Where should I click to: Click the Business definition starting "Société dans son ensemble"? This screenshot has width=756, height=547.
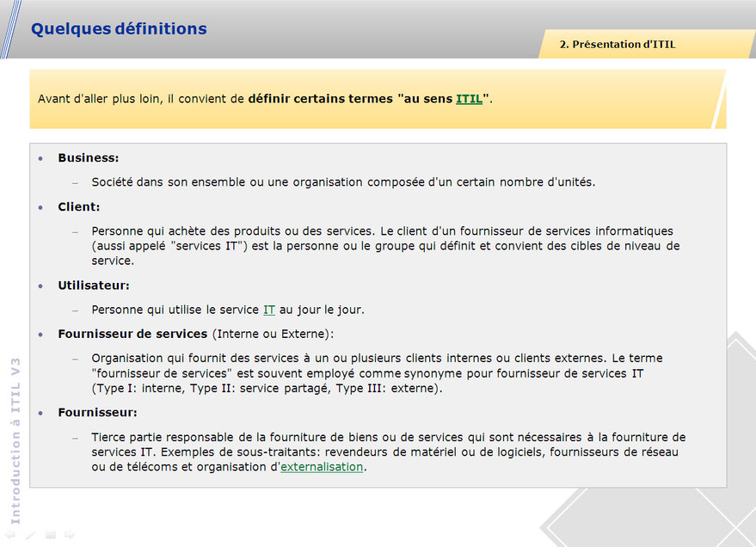[x=343, y=182]
